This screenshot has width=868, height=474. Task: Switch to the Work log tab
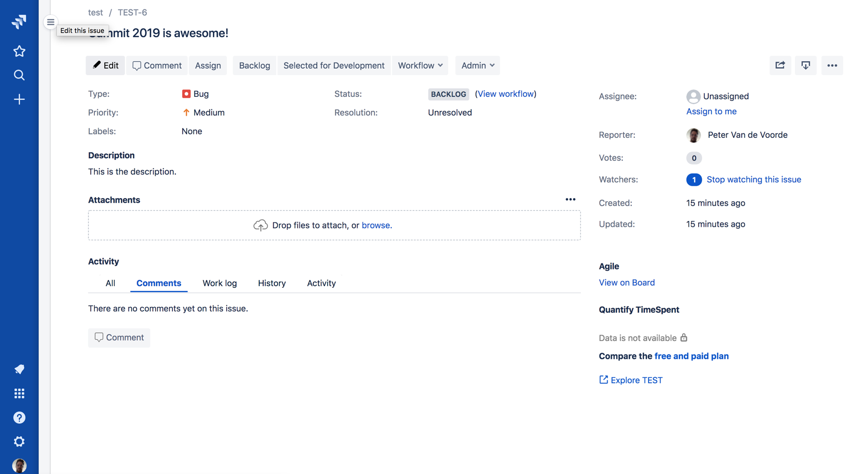click(219, 283)
